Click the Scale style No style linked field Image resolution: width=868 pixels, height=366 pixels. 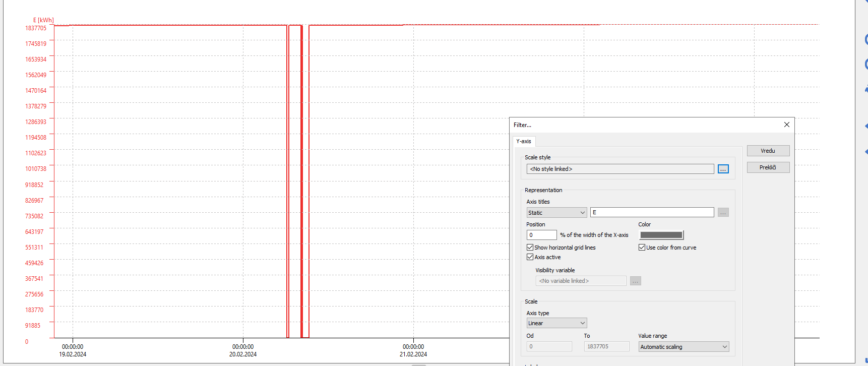pyautogui.click(x=620, y=169)
